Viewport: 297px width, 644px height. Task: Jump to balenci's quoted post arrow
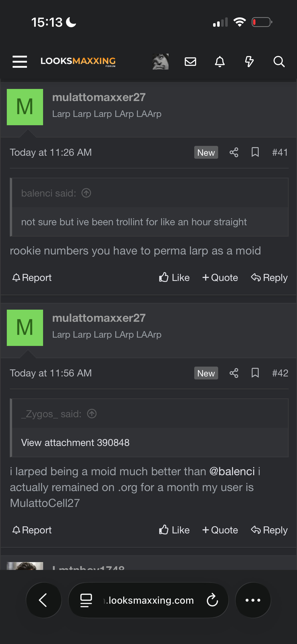[x=86, y=193]
